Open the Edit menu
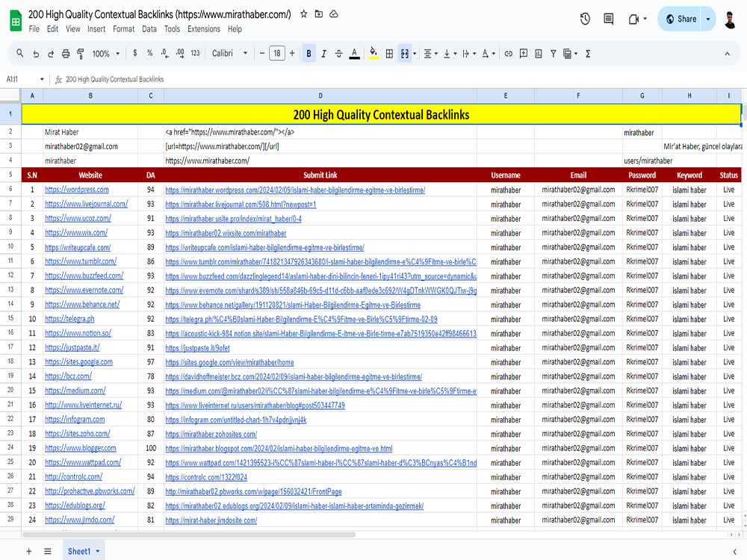 click(x=52, y=29)
